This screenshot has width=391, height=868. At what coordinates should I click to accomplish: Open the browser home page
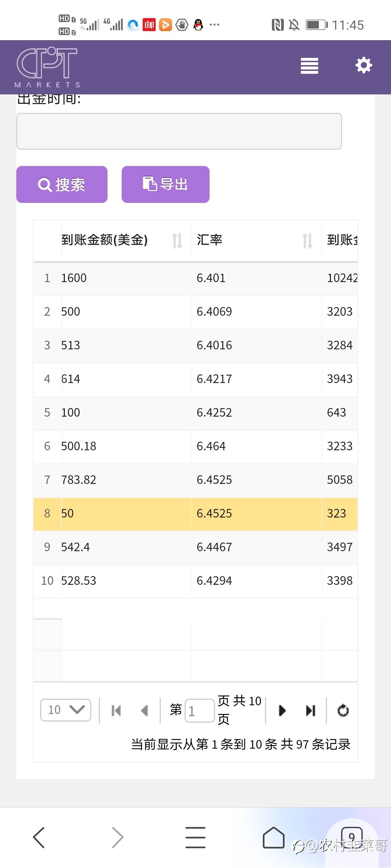tap(273, 837)
